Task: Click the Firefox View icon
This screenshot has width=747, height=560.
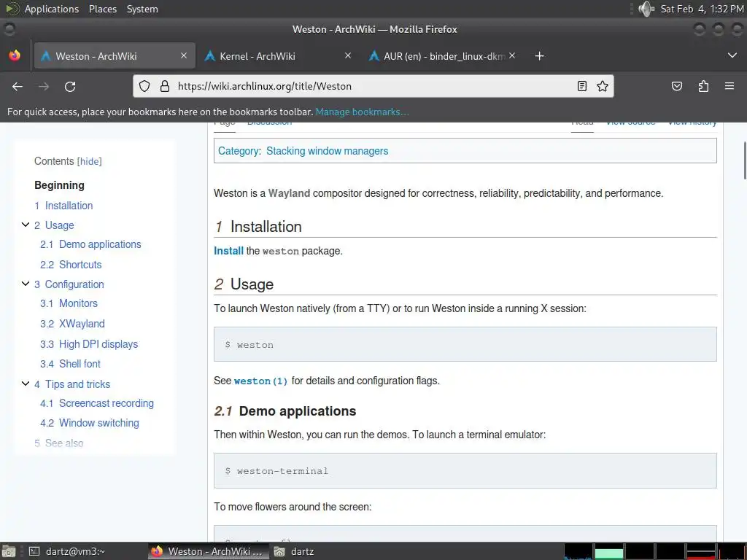Action: point(15,55)
